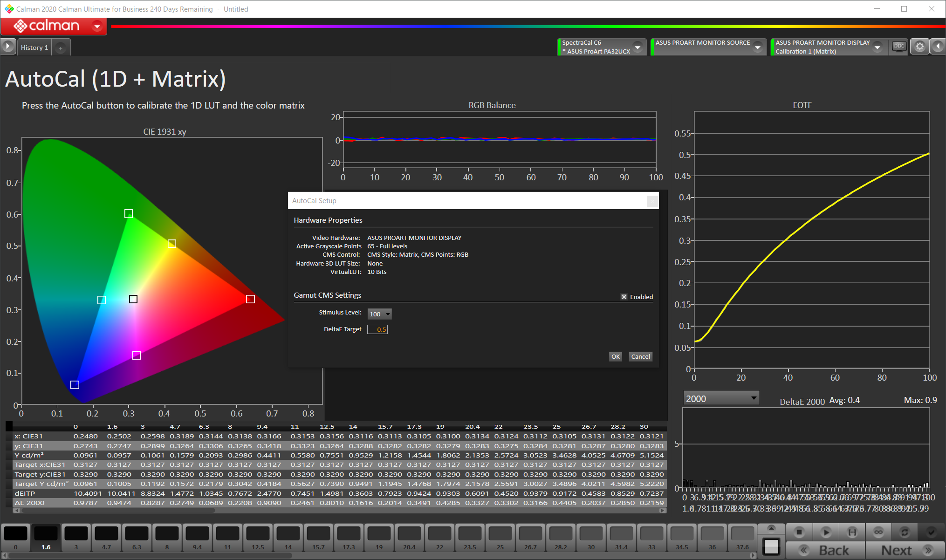
Task: Expand the left side panel arrow
Action: [7, 47]
